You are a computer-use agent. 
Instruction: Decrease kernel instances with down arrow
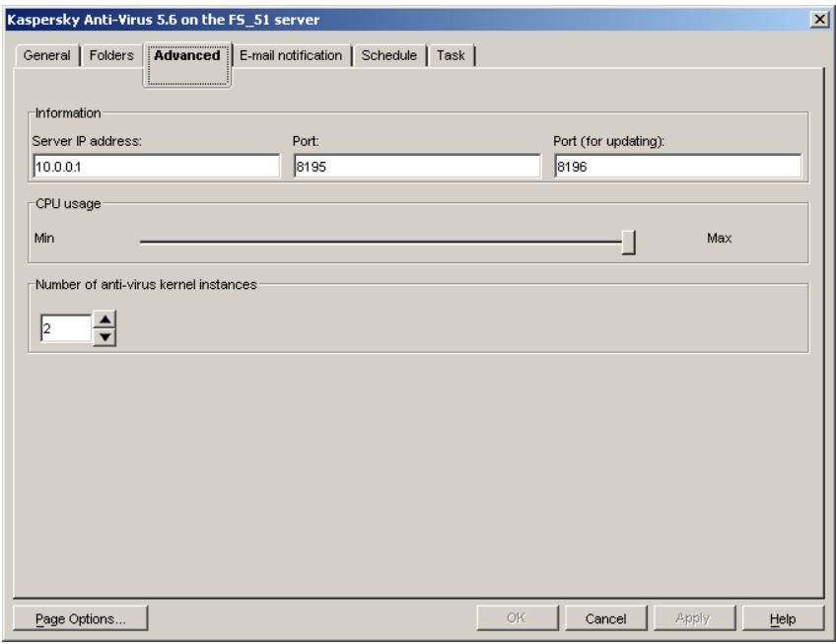[105, 337]
